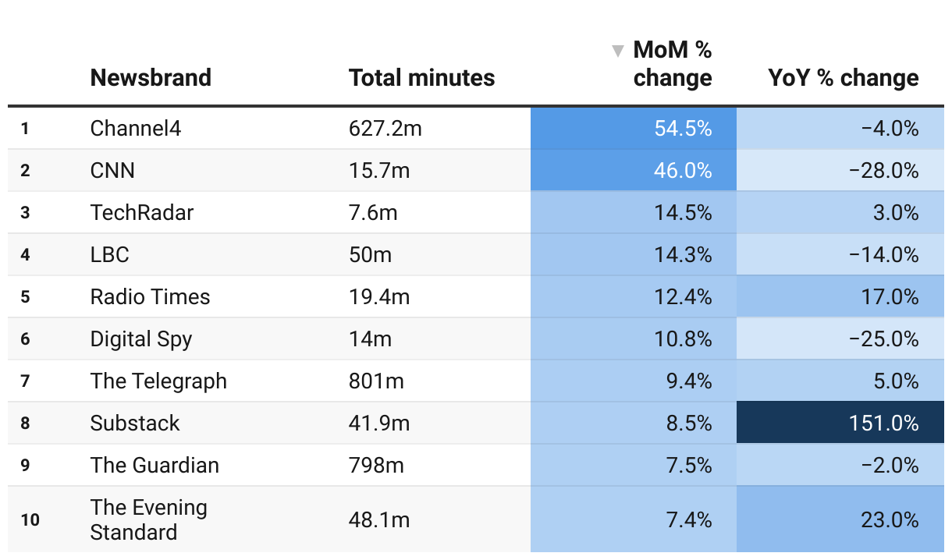
Task: Select TechRadar in the table
Action: click(142, 213)
